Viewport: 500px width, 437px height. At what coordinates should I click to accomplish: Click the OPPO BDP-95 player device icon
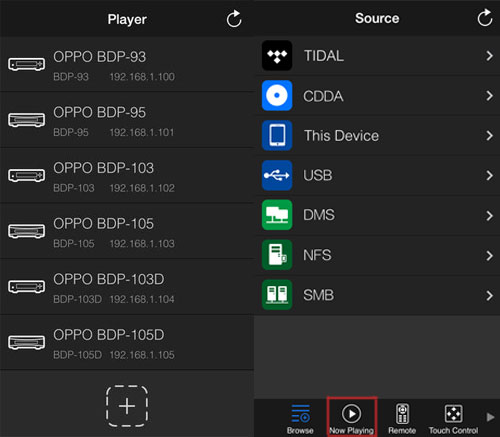click(x=27, y=120)
